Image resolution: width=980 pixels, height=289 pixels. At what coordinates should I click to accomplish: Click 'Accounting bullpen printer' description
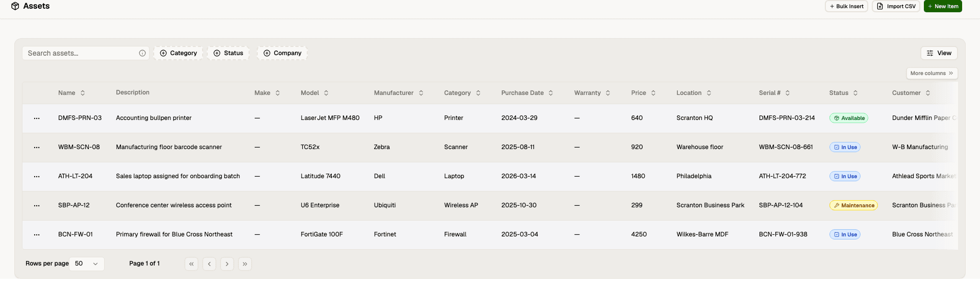pos(154,118)
